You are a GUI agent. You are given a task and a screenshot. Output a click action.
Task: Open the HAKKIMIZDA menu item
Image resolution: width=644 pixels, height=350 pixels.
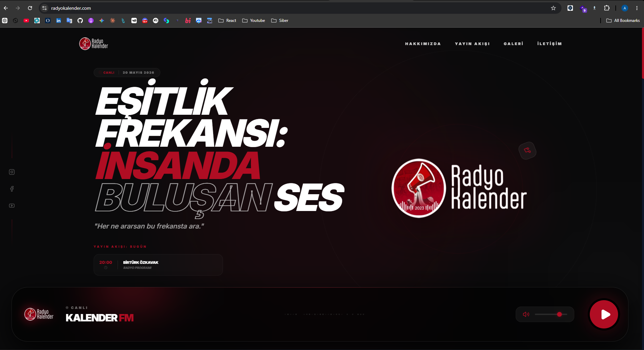coord(423,44)
